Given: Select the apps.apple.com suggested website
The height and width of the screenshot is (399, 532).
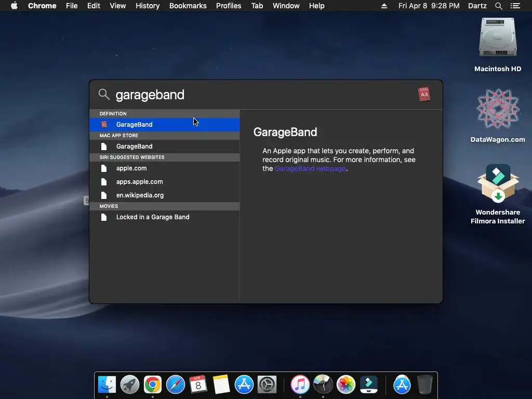Looking at the screenshot, I should tap(165, 182).
